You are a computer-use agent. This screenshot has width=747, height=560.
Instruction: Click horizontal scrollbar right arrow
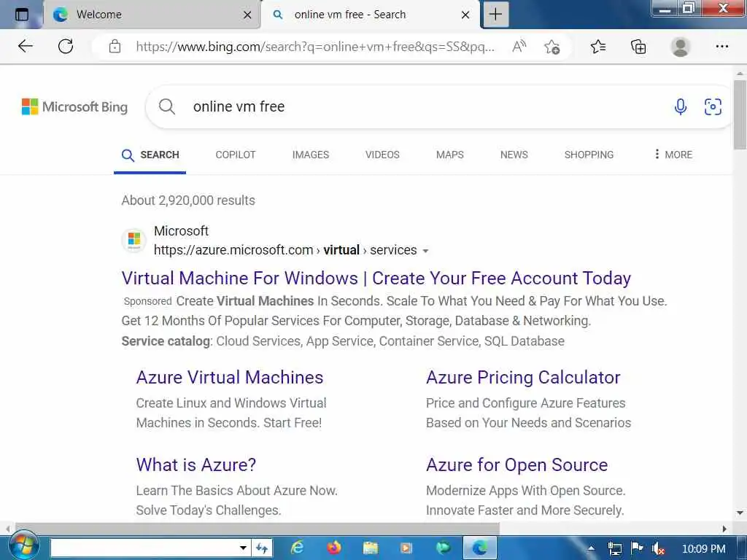[x=724, y=529]
